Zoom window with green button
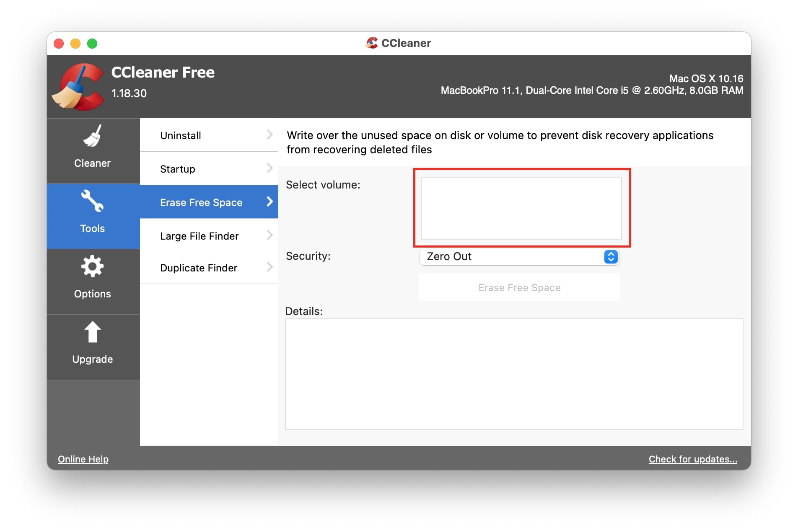Image resolution: width=798 pixels, height=532 pixels. point(92,43)
